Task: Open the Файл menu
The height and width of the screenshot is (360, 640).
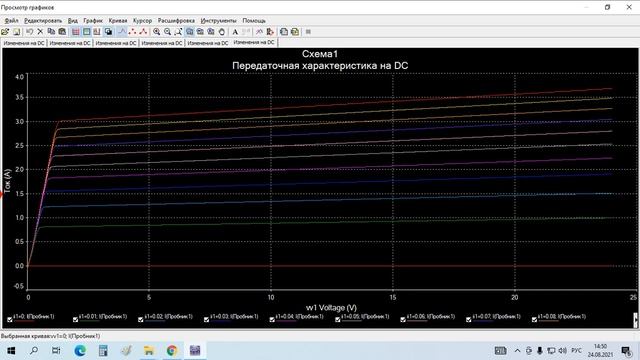Action: tap(11, 20)
